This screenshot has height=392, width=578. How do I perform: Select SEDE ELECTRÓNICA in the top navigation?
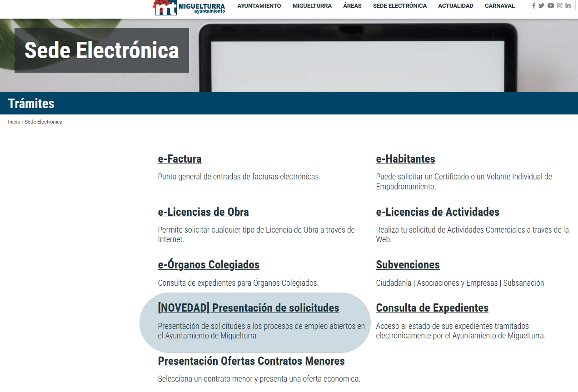(400, 6)
